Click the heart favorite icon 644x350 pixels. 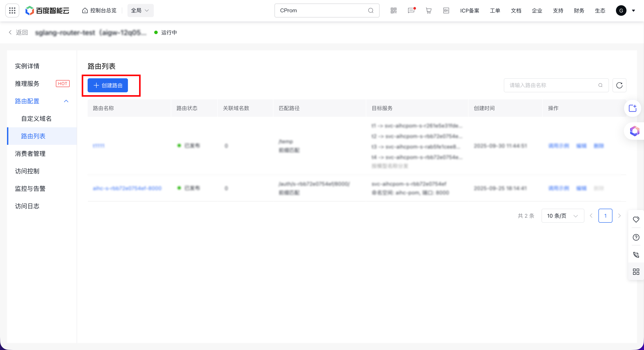[x=636, y=219]
